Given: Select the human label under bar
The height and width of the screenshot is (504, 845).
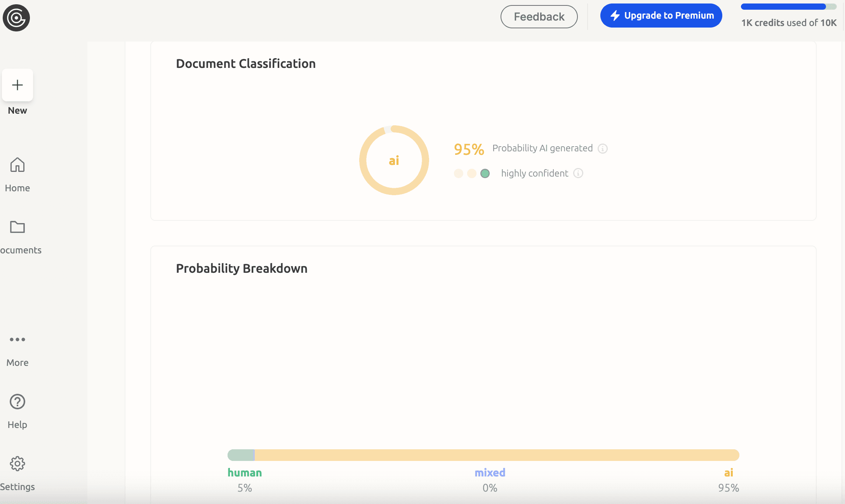Looking at the screenshot, I should pos(245,473).
